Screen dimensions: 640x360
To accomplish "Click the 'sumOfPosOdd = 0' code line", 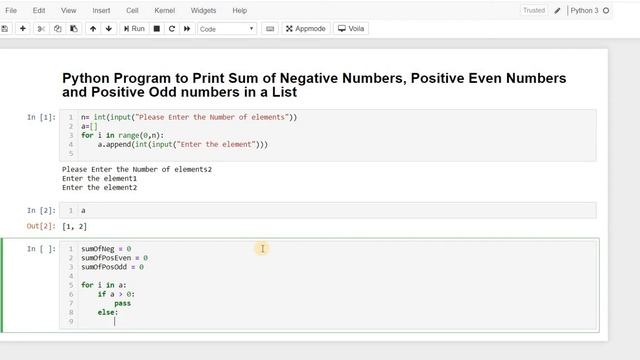I will pos(112,267).
